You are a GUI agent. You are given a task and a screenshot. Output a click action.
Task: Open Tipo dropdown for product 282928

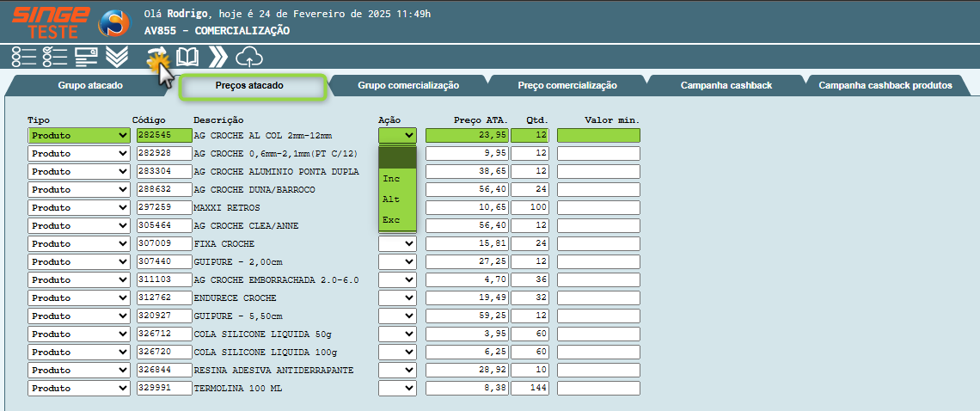coord(78,153)
